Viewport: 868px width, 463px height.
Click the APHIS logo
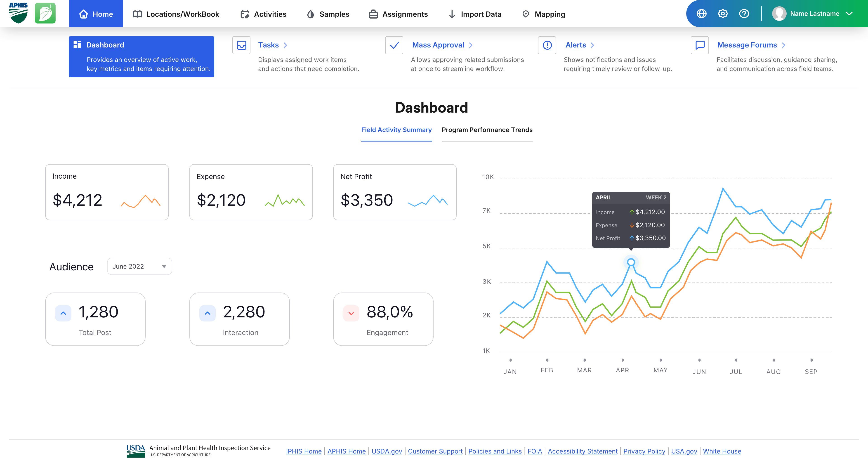coord(18,14)
